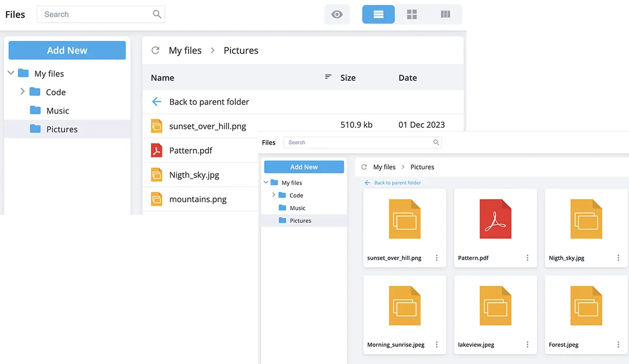Viewport: 629px width, 364px height.
Task: Click image icon of mountains.png in list
Action: click(157, 199)
